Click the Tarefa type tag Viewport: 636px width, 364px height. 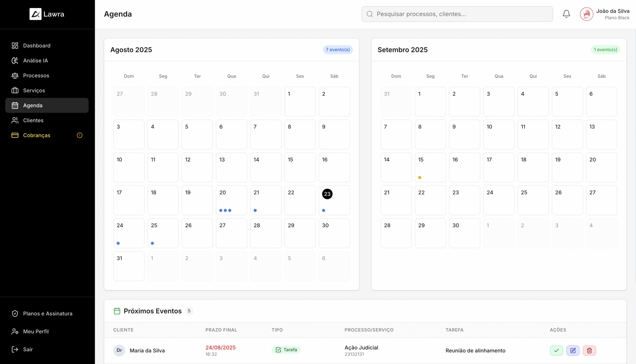tap(286, 350)
